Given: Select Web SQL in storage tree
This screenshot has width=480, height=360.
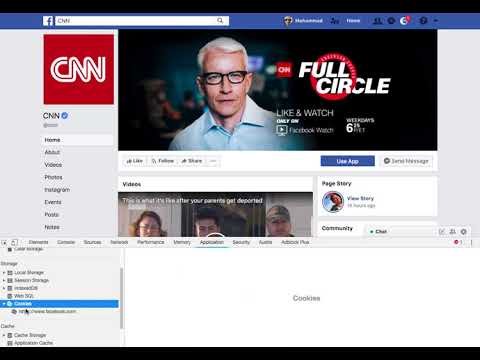Looking at the screenshot, I should point(24,296).
